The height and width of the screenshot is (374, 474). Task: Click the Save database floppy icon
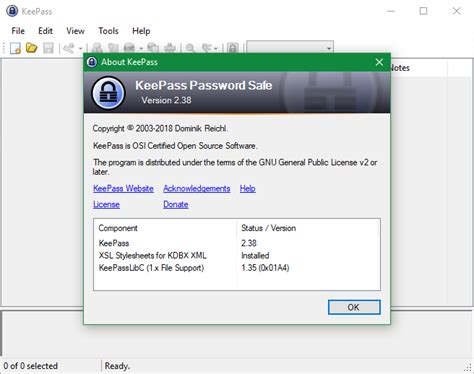pyautogui.click(x=48, y=48)
